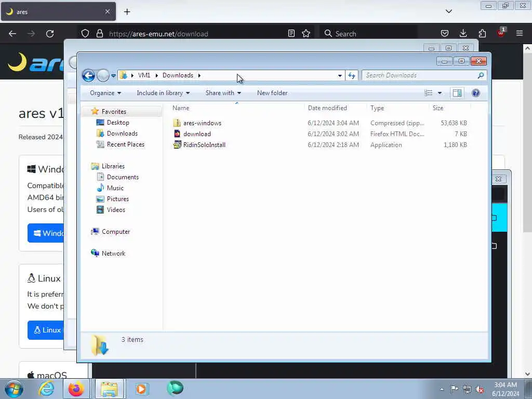The width and height of the screenshot is (532, 399).
Task: Toggle Firefox reader view
Action: tap(291, 34)
